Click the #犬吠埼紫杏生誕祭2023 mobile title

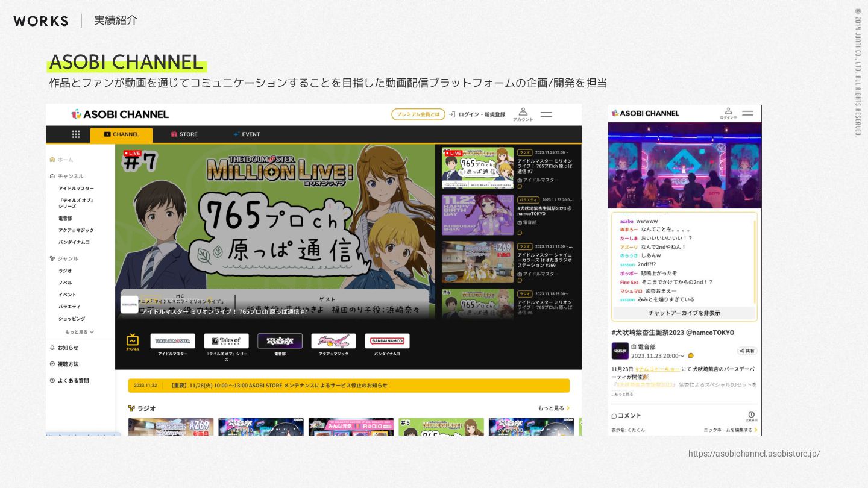(673, 333)
